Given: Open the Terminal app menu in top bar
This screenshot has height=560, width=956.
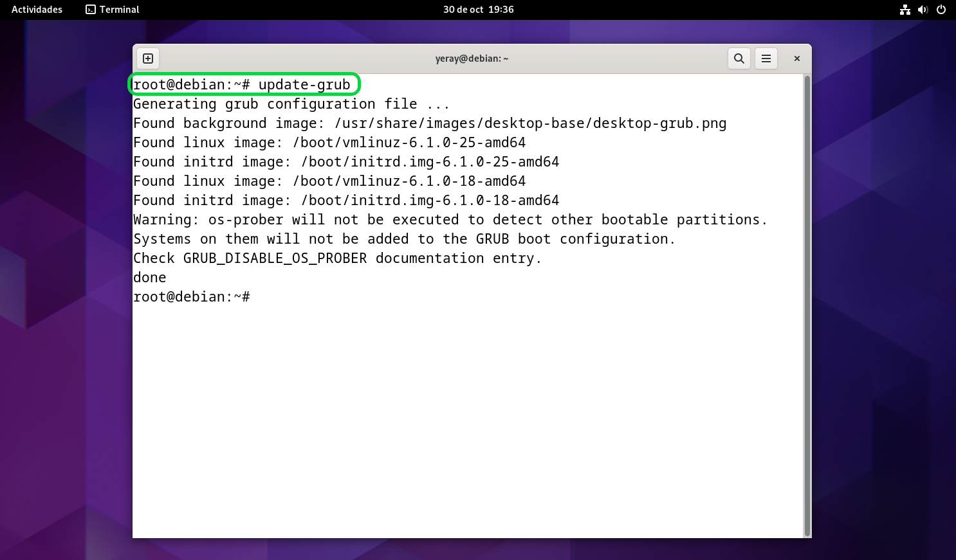Looking at the screenshot, I should tap(113, 10).
